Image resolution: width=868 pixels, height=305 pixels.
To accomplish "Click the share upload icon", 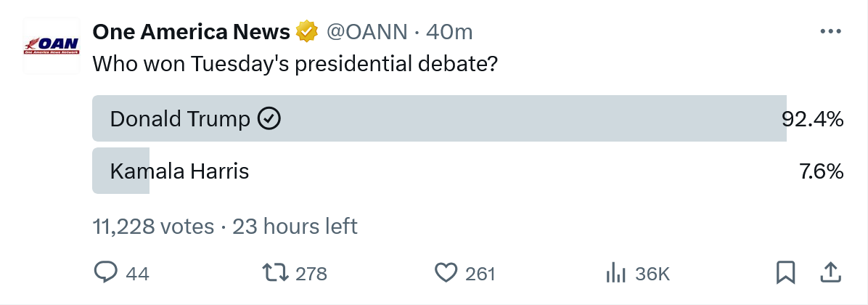I will pyautogui.click(x=830, y=273).
